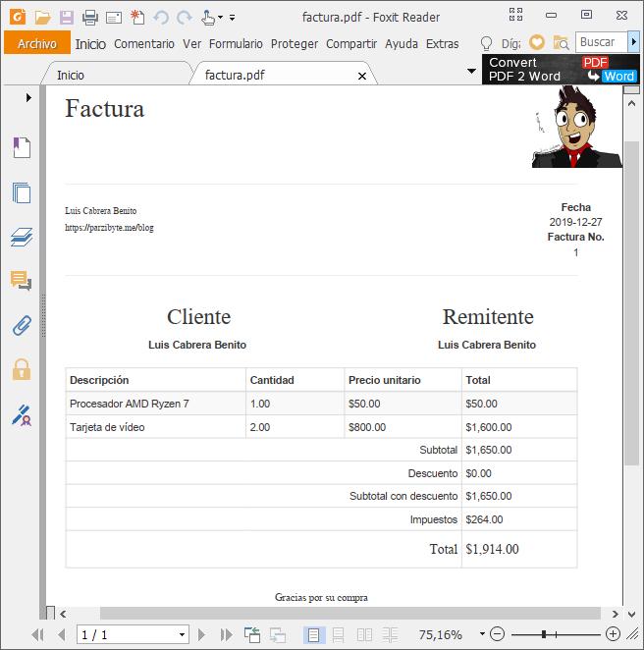The image size is (644, 650).
Task: Click the Convert PDF 2 Word banner
Action: click(561, 70)
